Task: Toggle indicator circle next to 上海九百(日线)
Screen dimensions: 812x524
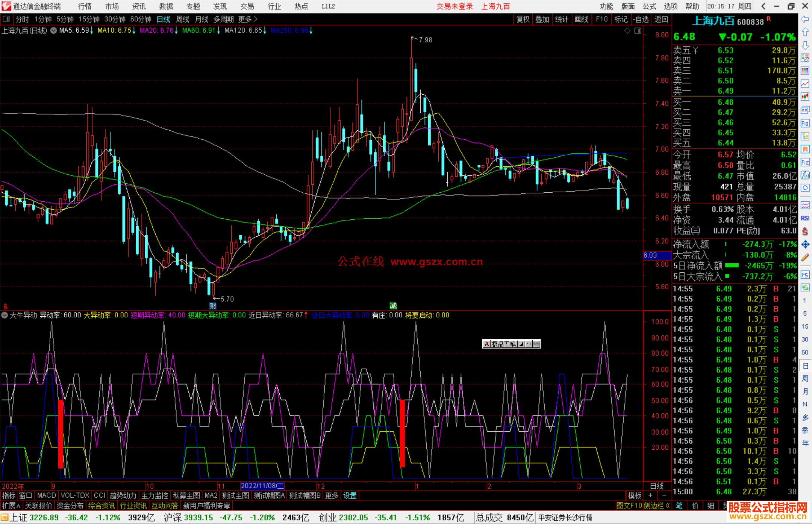Action: 54,30
